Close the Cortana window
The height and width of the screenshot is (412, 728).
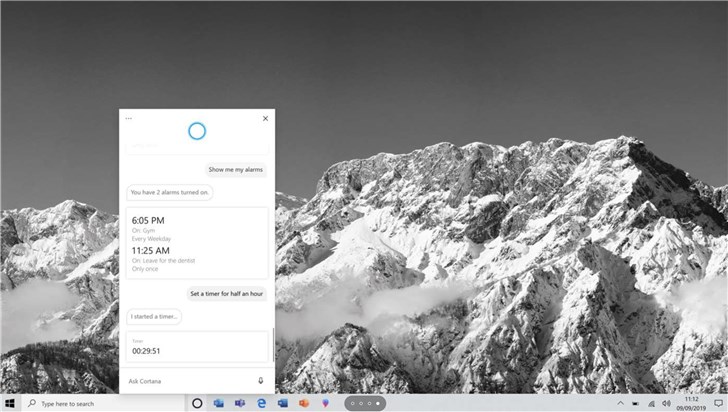pyautogui.click(x=266, y=118)
